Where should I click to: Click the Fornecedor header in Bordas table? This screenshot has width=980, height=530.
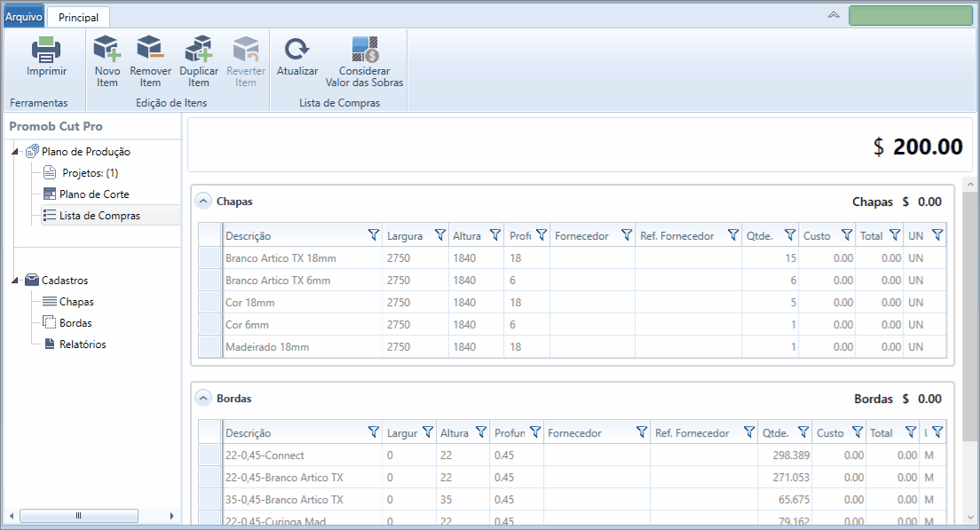click(x=574, y=433)
